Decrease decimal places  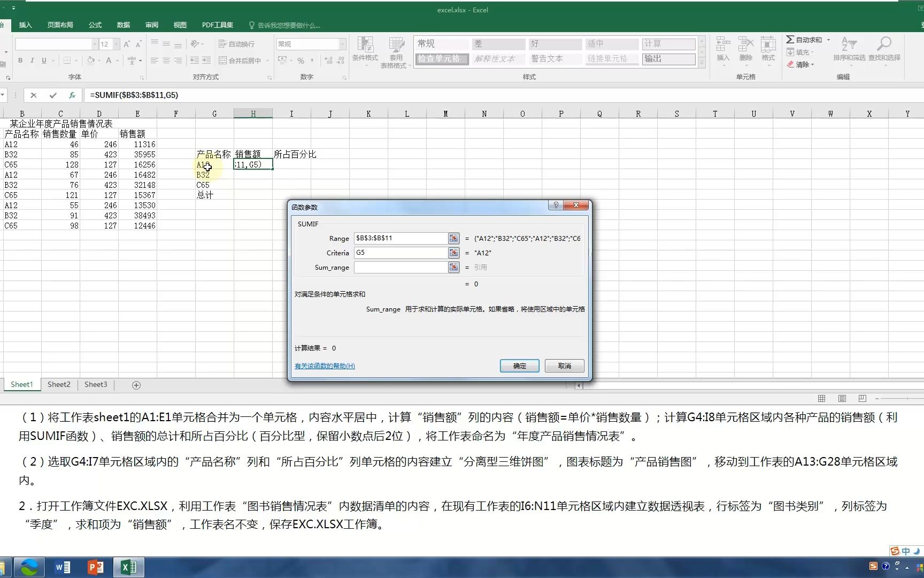[x=341, y=60]
